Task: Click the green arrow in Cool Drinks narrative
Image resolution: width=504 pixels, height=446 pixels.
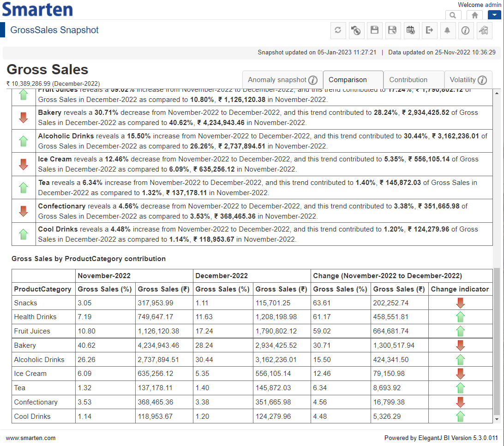Action: pos(24,234)
